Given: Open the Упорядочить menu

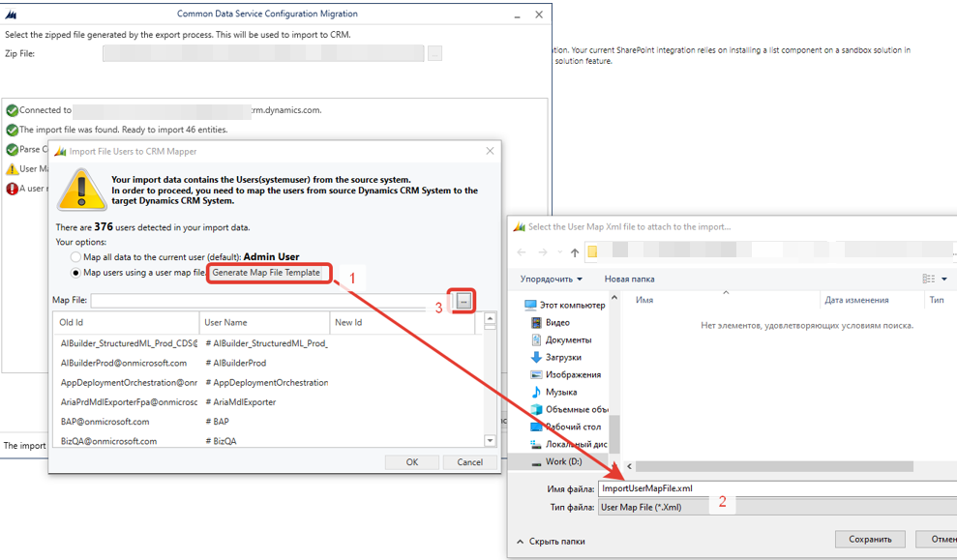Looking at the screenshot, I should click(x=551, y=279).
